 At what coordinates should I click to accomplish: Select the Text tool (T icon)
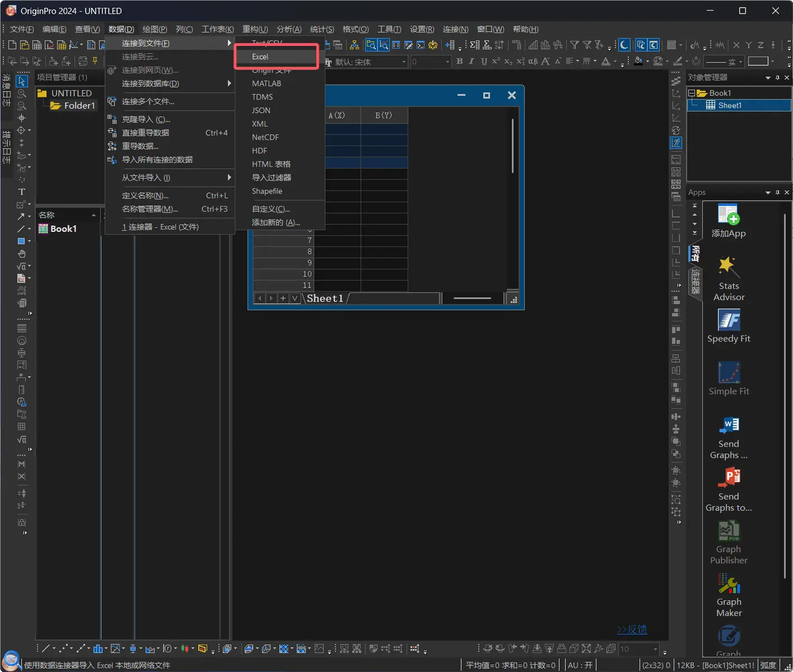tap(22, 192)
